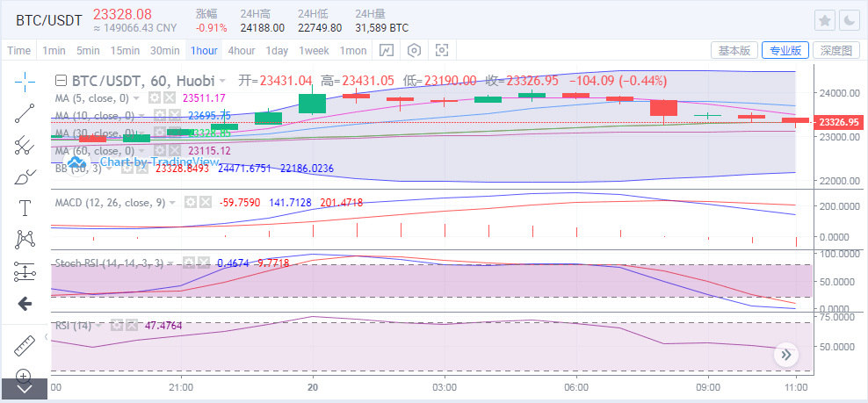Expand the MA (5, close, 0) dropdown arrow
Viewport: 868px width, 403px height.
(x=137, y=98)
